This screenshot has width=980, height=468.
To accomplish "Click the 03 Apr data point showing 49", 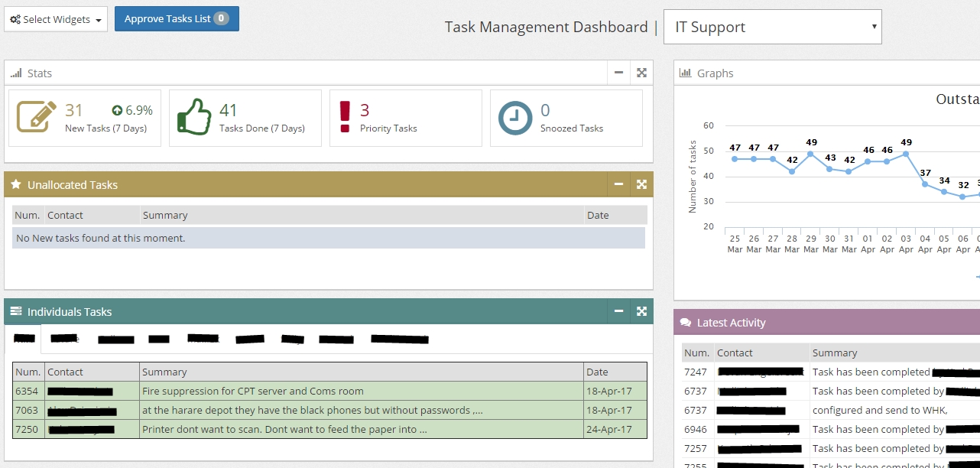I will click(906, 154).
